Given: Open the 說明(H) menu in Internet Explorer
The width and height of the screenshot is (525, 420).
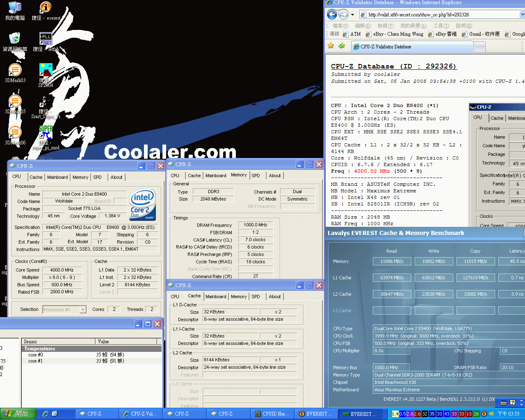Looking at the screenshot, I should [463, 26].
